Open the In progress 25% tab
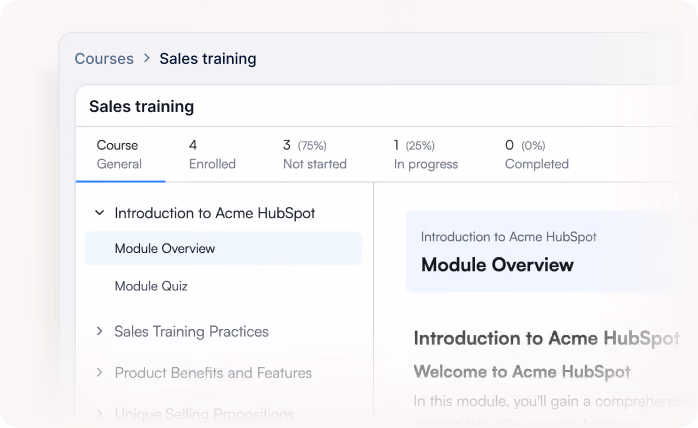The width and height of the screenshot is (698, 428). point(426,155)
